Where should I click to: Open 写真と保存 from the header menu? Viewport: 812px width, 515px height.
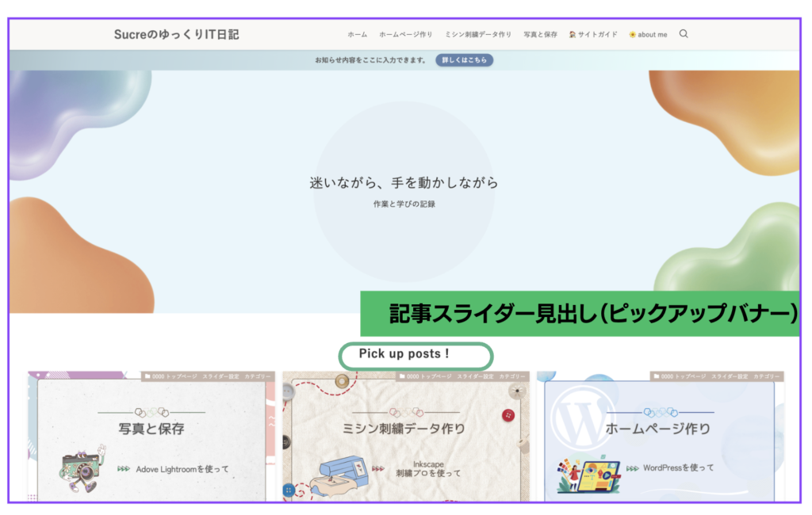(540, 35)
